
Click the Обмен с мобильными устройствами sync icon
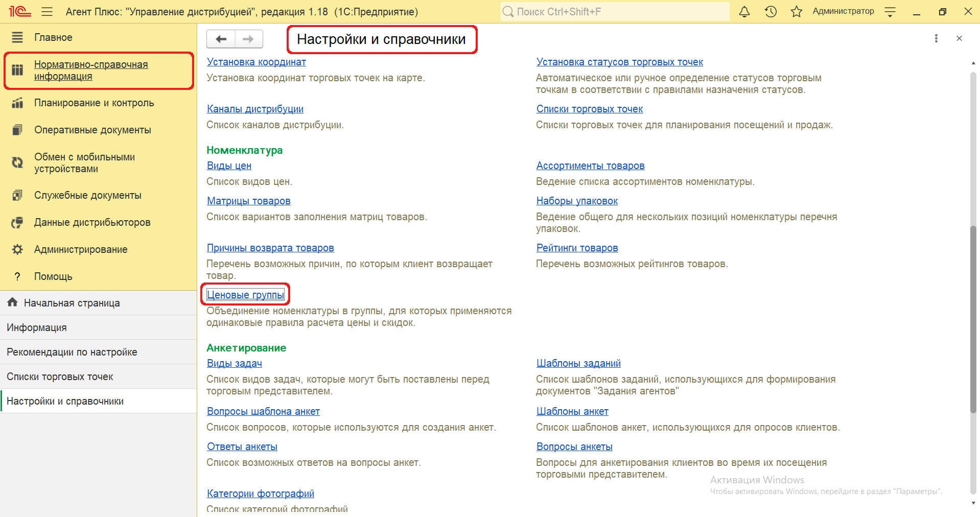coord(17,162)
